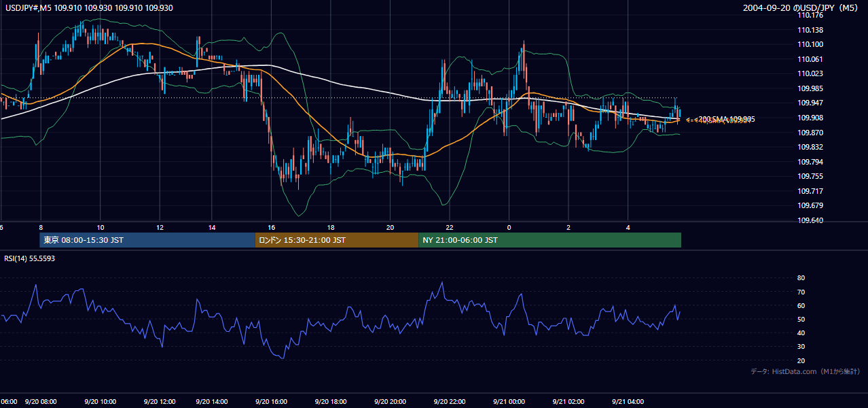Click price axis value 109.947
The image size is (868, 408).
point(809,103)
